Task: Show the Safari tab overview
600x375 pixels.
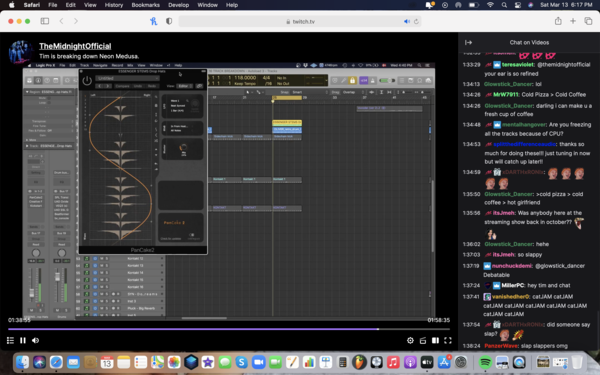Action: click(x=588, y=21)
